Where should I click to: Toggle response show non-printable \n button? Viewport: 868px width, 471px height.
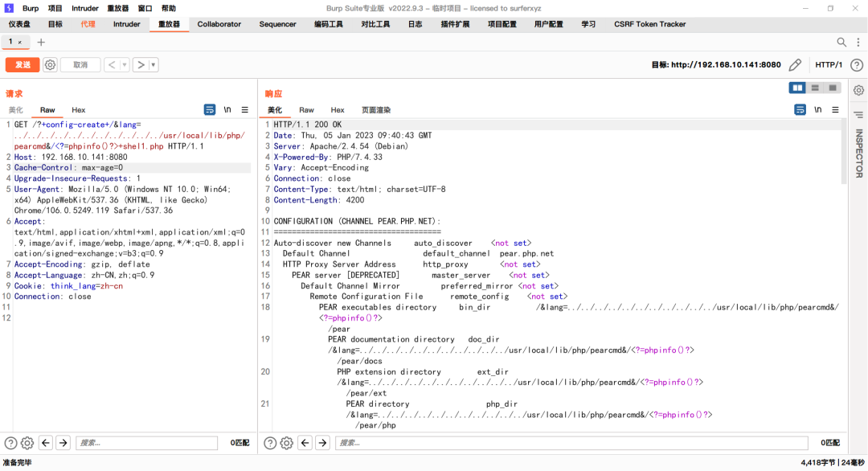pyautogui.click(x=817, y=109)
